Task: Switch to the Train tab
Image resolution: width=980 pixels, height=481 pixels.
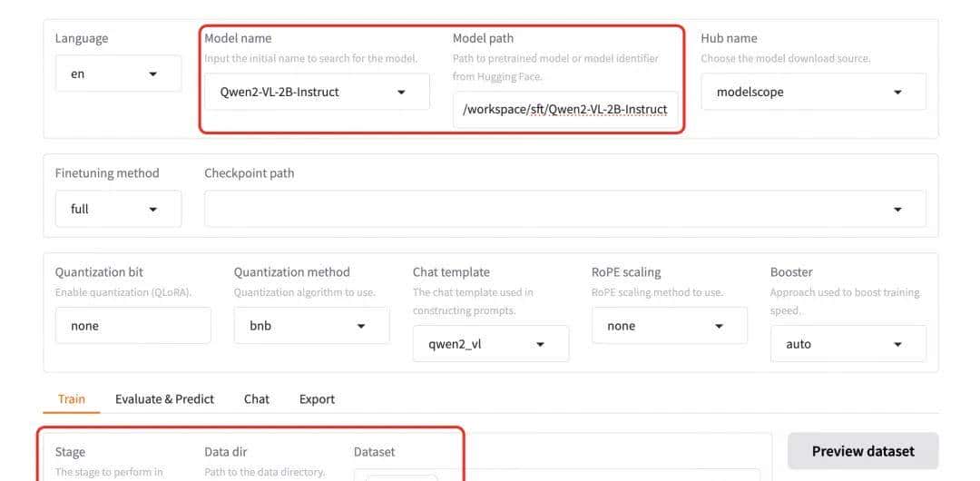Action: click(72, 398)
